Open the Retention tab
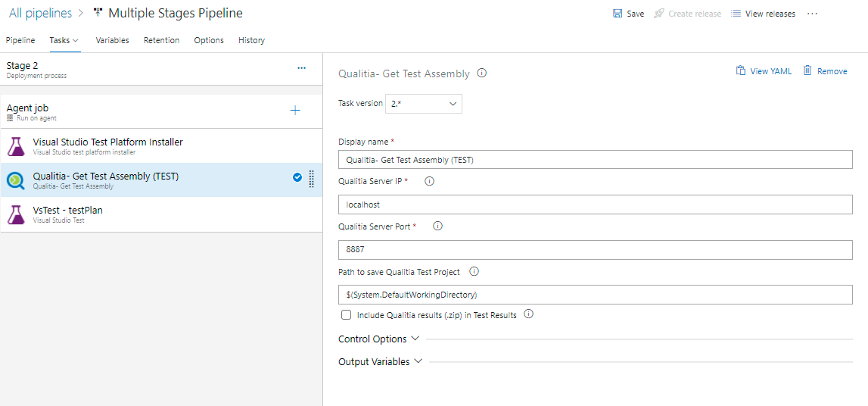 click(x=161, y=40)
